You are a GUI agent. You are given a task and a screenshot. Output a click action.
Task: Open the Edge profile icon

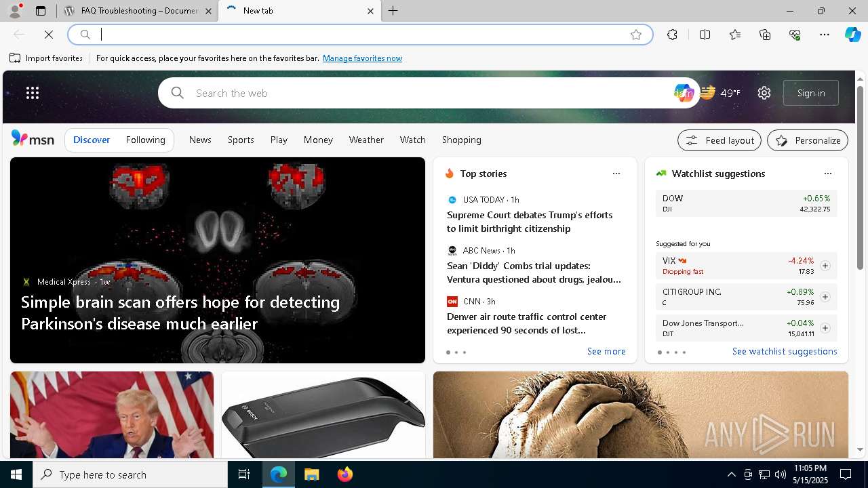[x=15, y=11]
